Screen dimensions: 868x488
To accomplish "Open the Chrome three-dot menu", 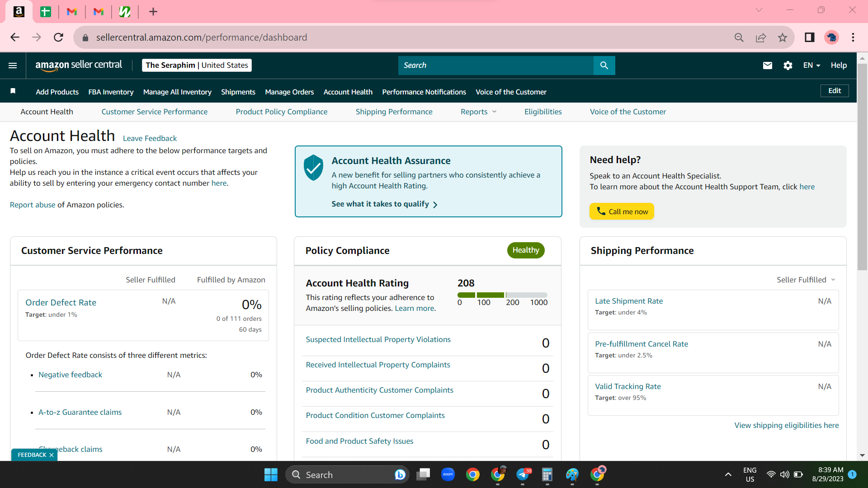I will tap(853, 38).
